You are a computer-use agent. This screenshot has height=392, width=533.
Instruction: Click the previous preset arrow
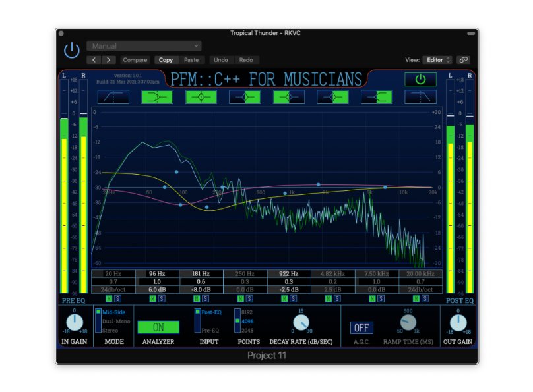point(93,59)
